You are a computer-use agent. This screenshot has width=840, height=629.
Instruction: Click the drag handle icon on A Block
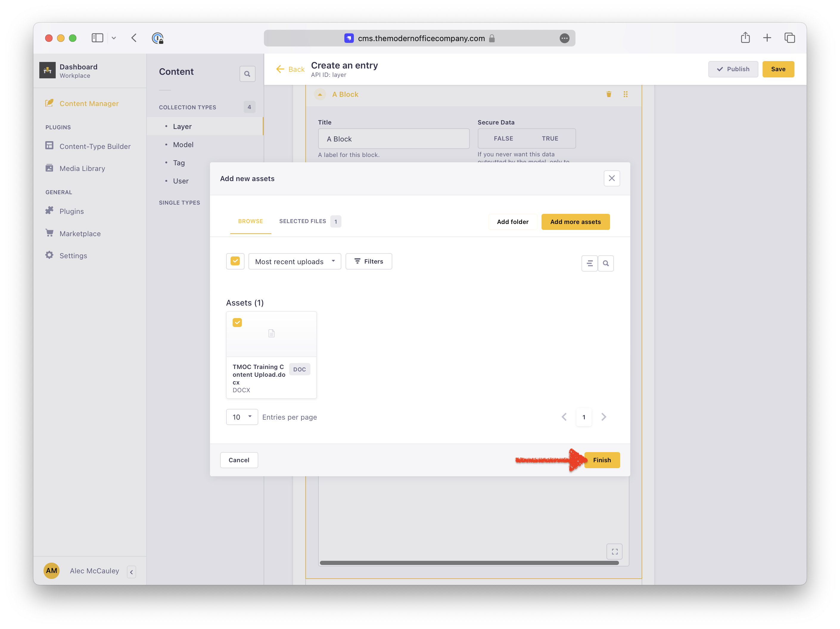click(625, 94)
